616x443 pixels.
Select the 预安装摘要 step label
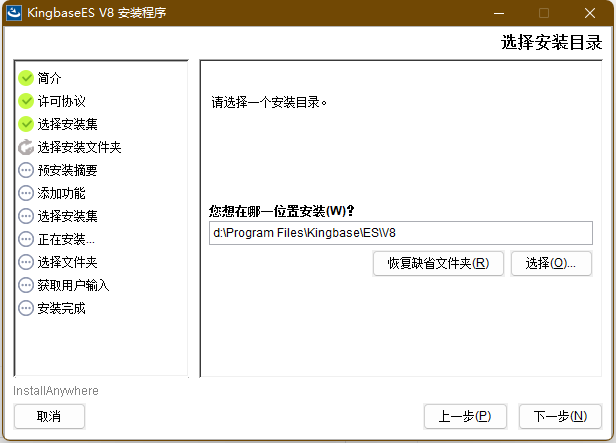click(68, 170)
